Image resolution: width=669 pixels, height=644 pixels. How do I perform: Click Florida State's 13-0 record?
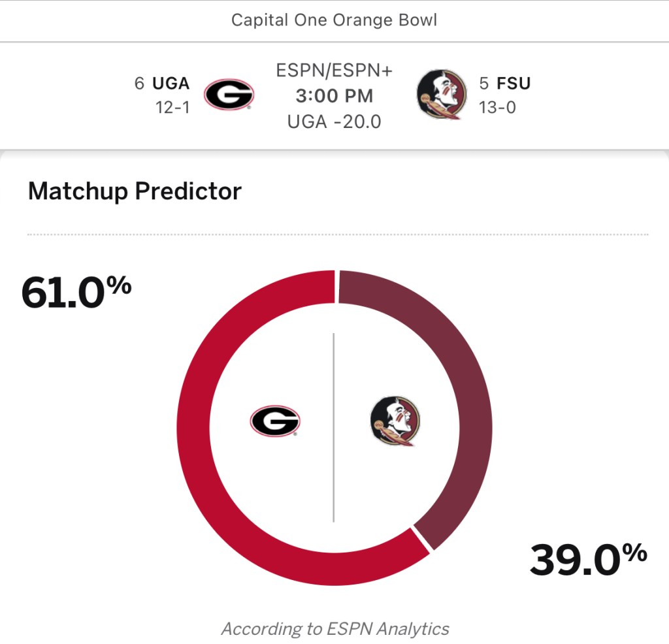(497, 107)
